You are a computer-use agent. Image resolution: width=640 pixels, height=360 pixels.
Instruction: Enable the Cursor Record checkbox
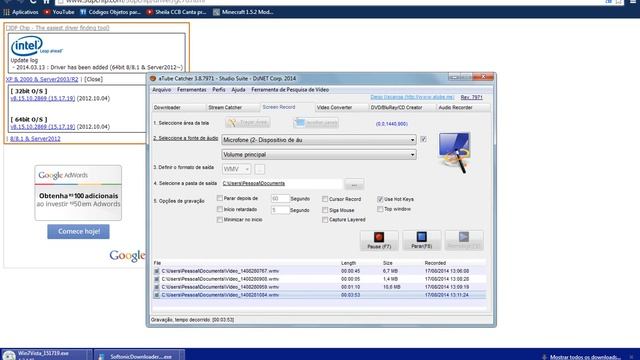click(325, 199)
